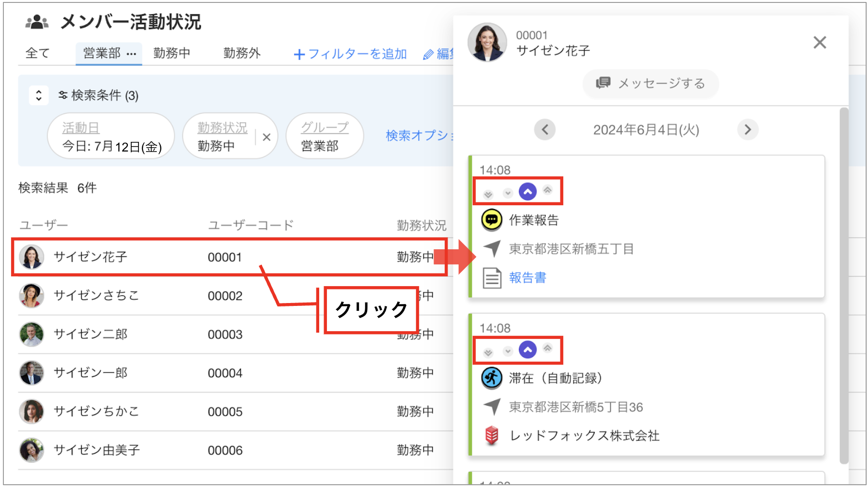Viewport: 868px width, 486px height.
Task: Click double-up chevron in the 作業報告 card
Action: point(547,190)
